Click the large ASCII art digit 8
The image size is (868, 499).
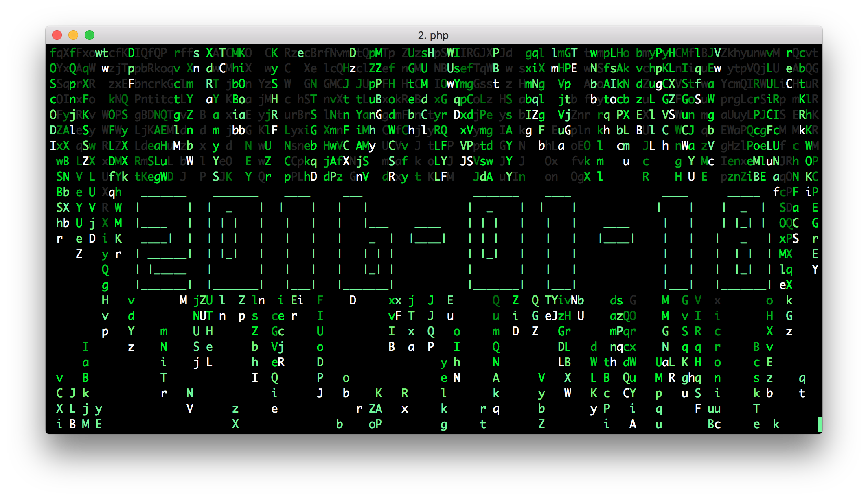tap(743, 242)
